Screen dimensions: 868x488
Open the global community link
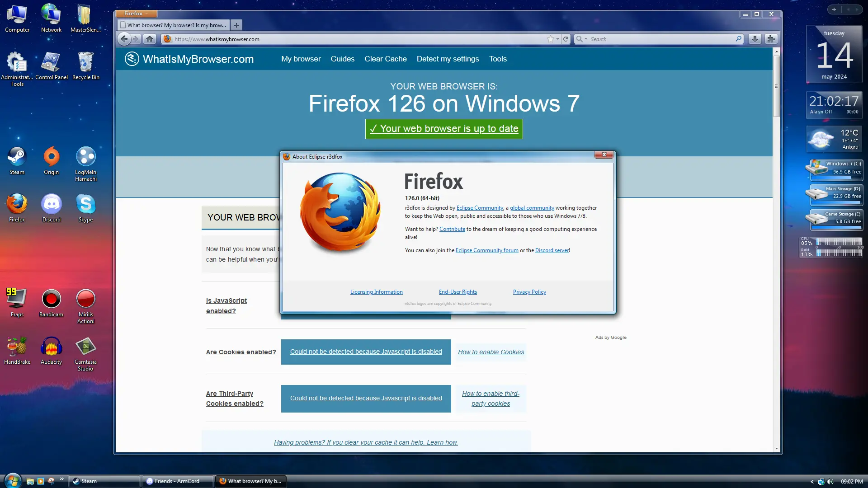coord(532,208)
